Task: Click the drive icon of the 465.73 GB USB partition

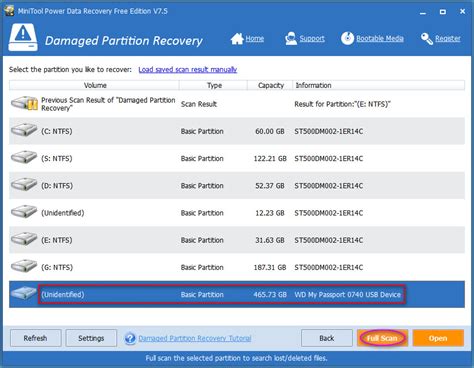Action: click(x=23, y=293)
